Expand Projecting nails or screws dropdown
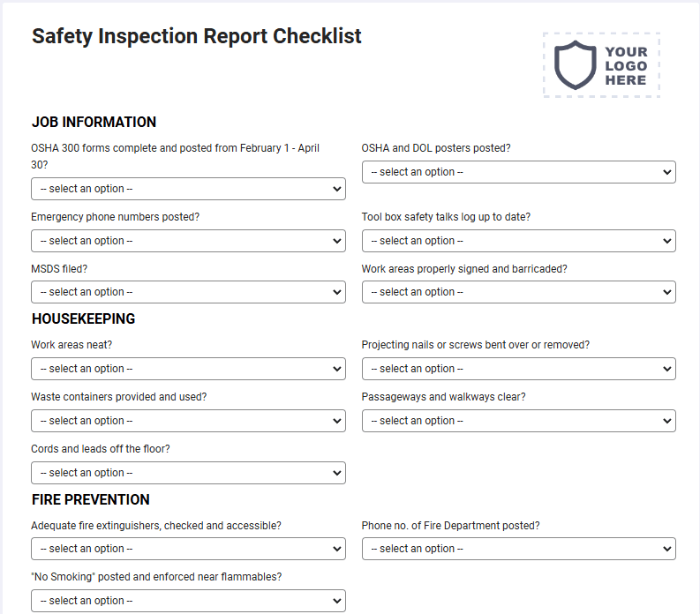Image resolution: width=700 pixels, height=614 pixels. (x=519, y=369)
